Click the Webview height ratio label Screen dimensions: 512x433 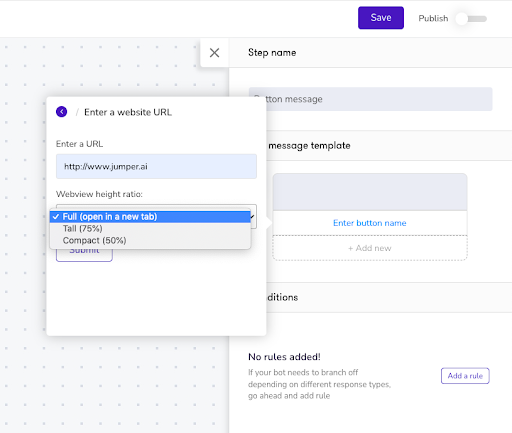pyautogui.click(x=99, y=194)
